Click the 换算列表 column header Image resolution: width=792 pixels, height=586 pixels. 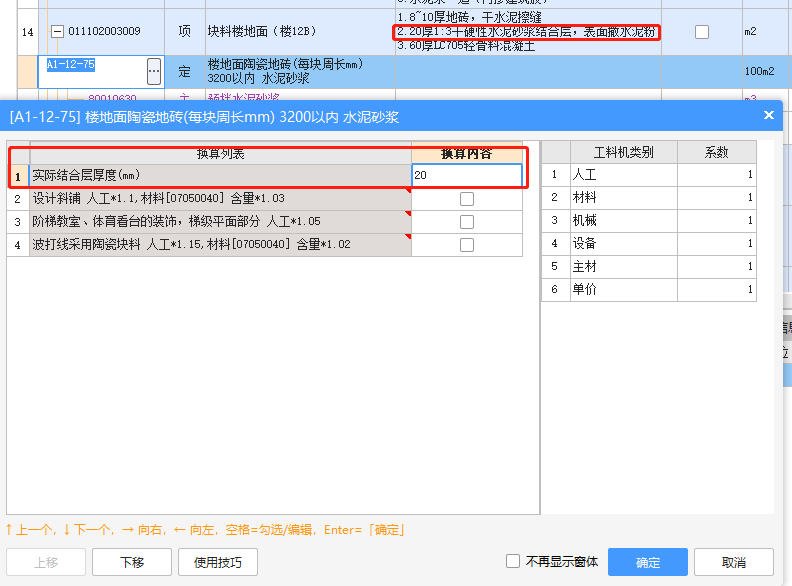pyautogui.click(x=220, y=154)
